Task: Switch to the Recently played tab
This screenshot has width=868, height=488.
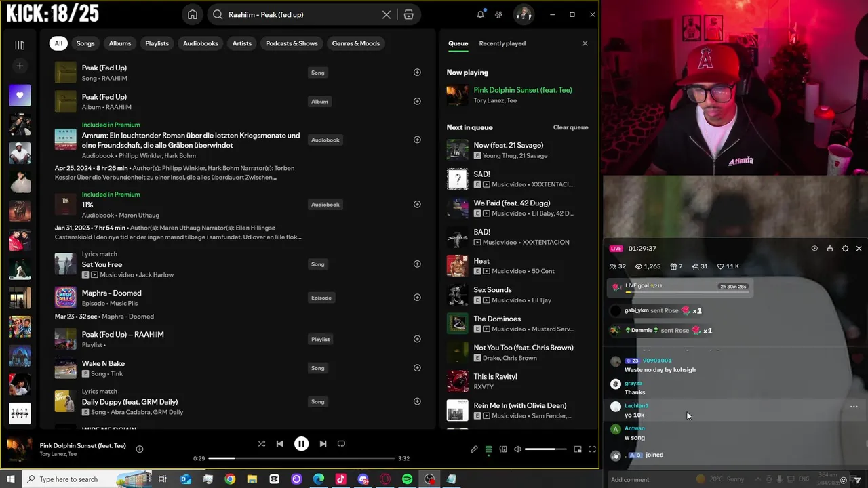Action: 502,43
